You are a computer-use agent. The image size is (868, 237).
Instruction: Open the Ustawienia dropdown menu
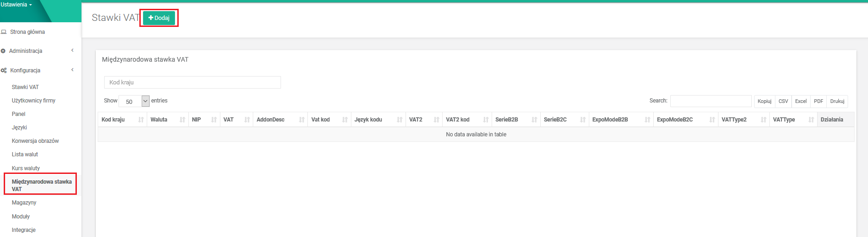tap(17, 5)
